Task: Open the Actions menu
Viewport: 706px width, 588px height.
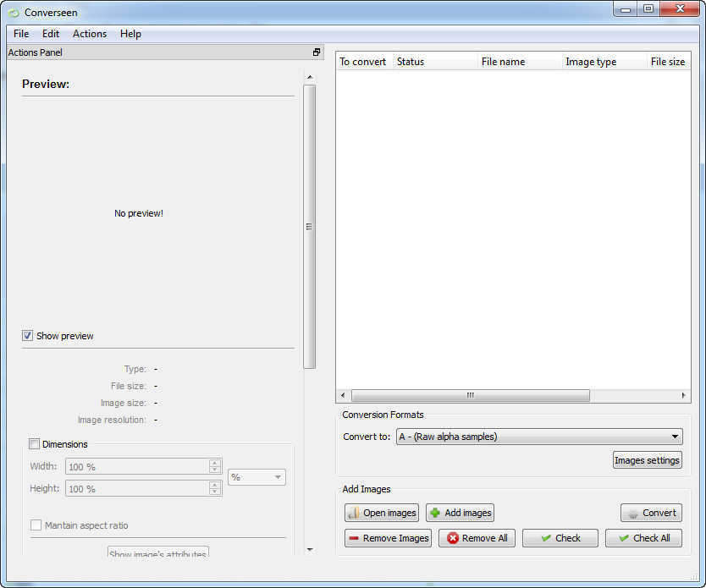Action: pyautogui.click(x=89, y=34)
